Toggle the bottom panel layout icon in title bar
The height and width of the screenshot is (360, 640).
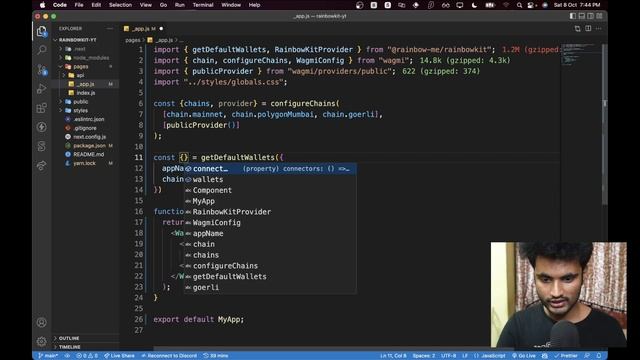[582, 16]
